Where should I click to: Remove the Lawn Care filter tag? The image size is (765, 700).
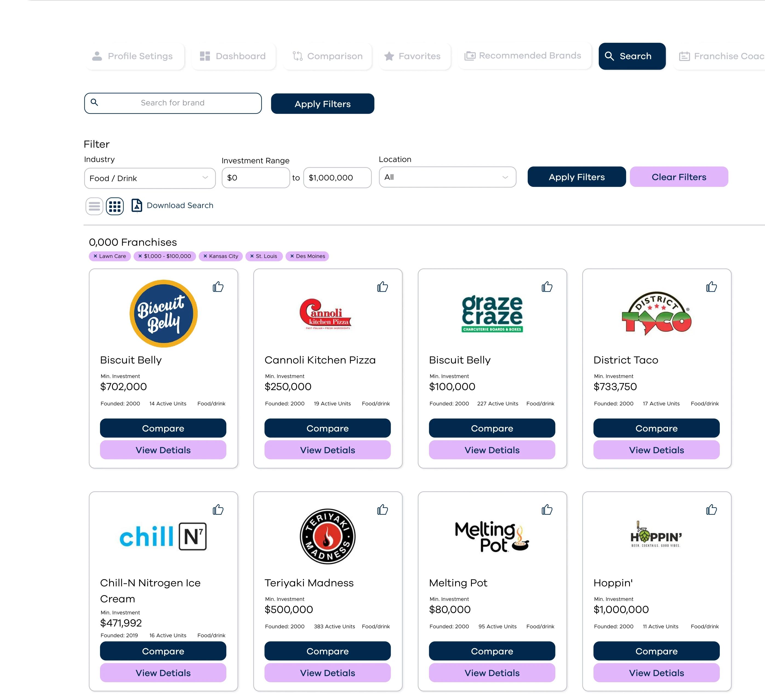coord(95,256)
